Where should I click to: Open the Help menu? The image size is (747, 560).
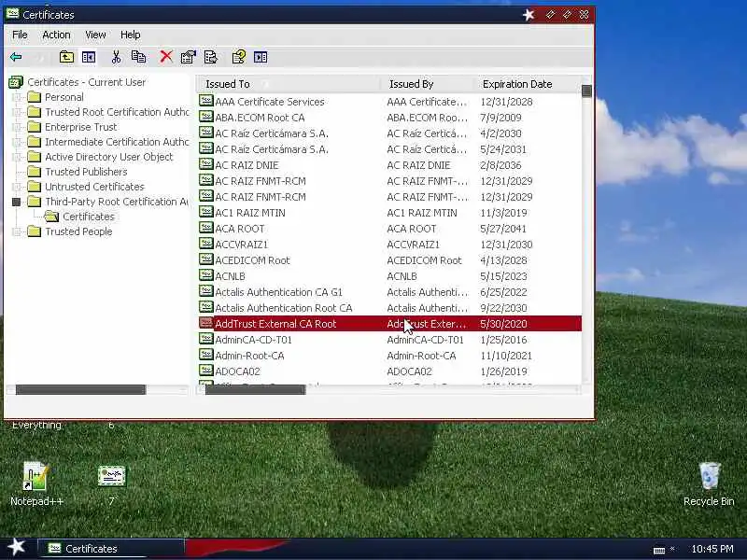click(x=130, y=35)
